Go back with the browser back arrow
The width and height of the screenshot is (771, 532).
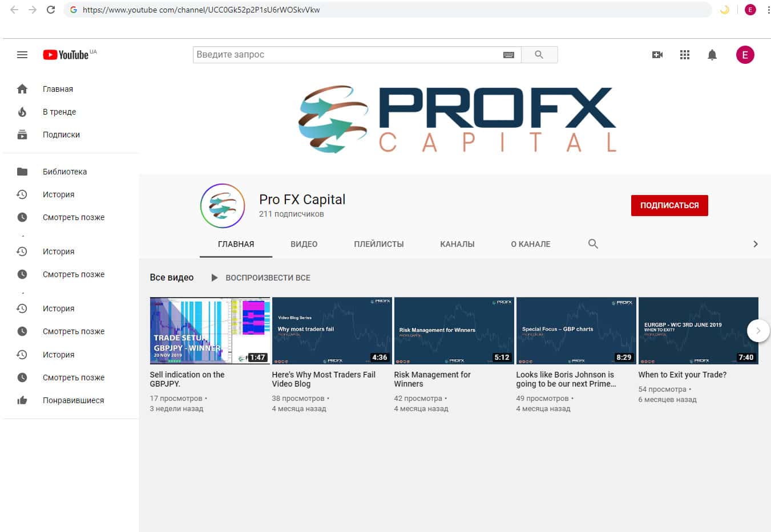point(15,10)
